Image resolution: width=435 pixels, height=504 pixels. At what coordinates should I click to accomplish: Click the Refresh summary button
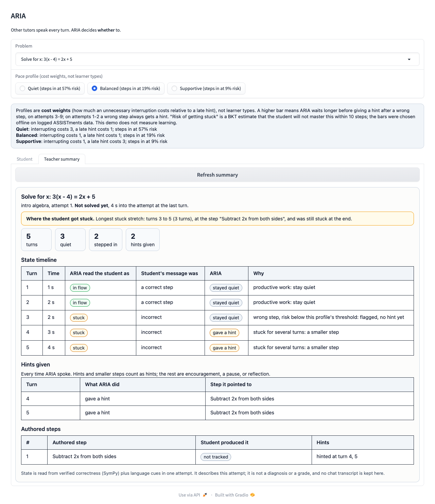(x=217, y=175)
